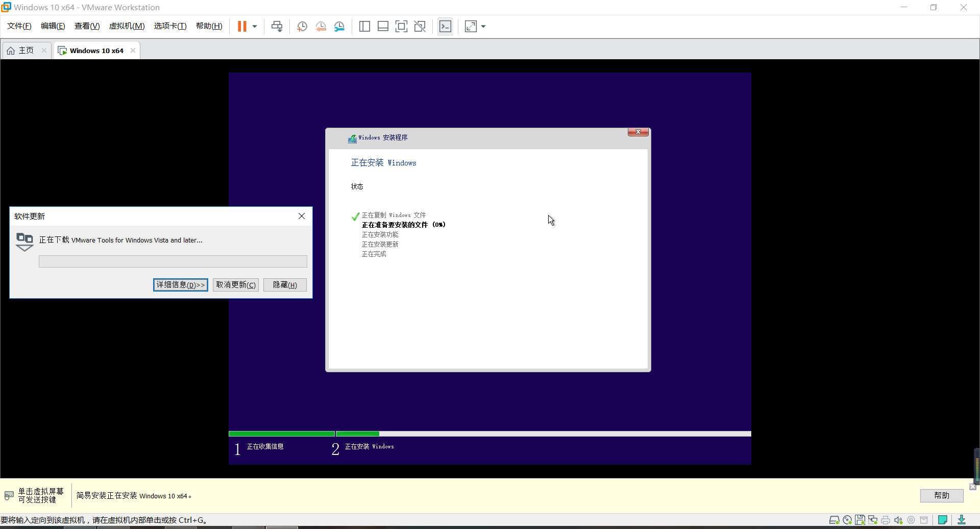The width and height of the screenshot is (980, 529).
Task: Expand the stretch guest dropdown arrow
Action: (483, 27)
